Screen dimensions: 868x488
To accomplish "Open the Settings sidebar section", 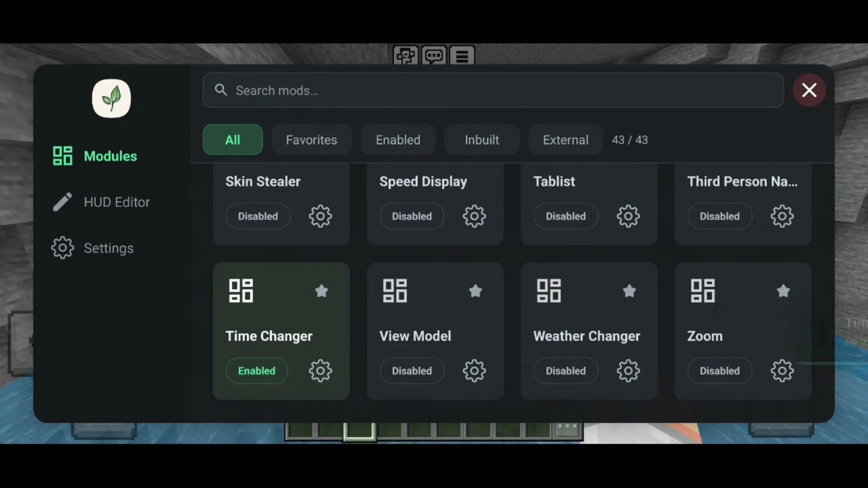I will pos(93,248).
